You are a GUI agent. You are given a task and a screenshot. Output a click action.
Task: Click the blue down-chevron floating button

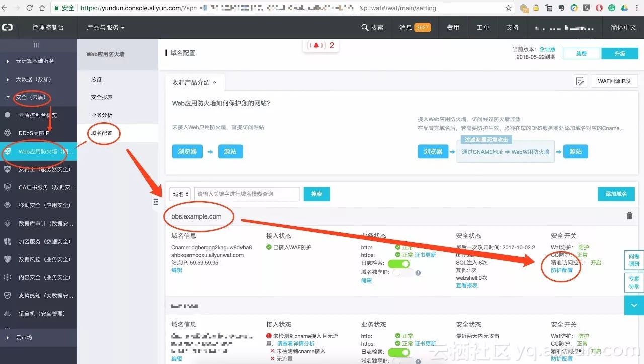click(634, 305)
